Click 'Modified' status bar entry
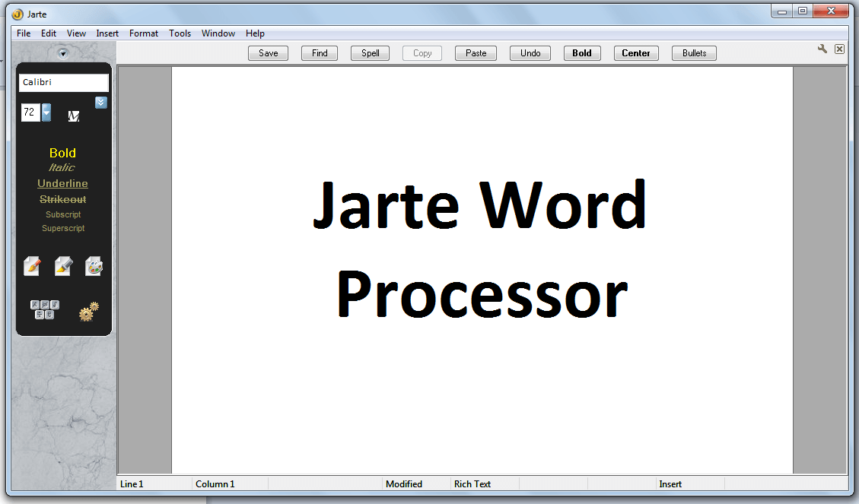Viewport: 859px width, 504px height. pyautogui.click(x=404, y=483)
